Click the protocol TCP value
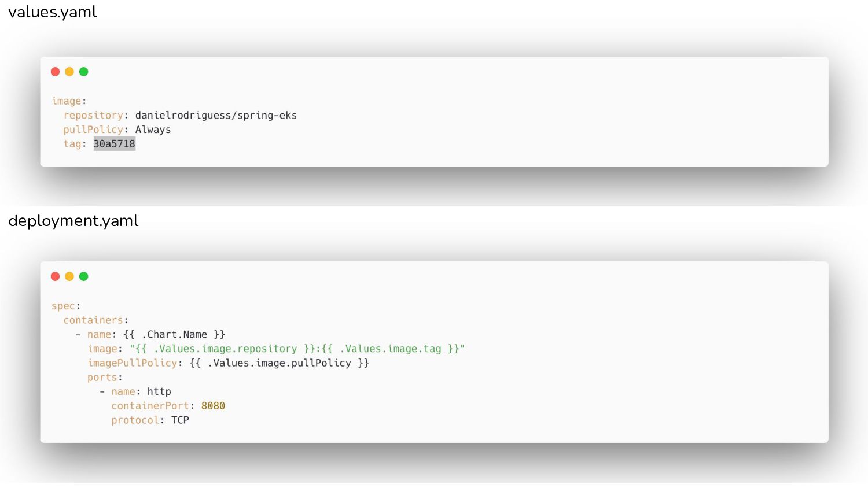Screen dimensions: 868x488 [180, 420]
